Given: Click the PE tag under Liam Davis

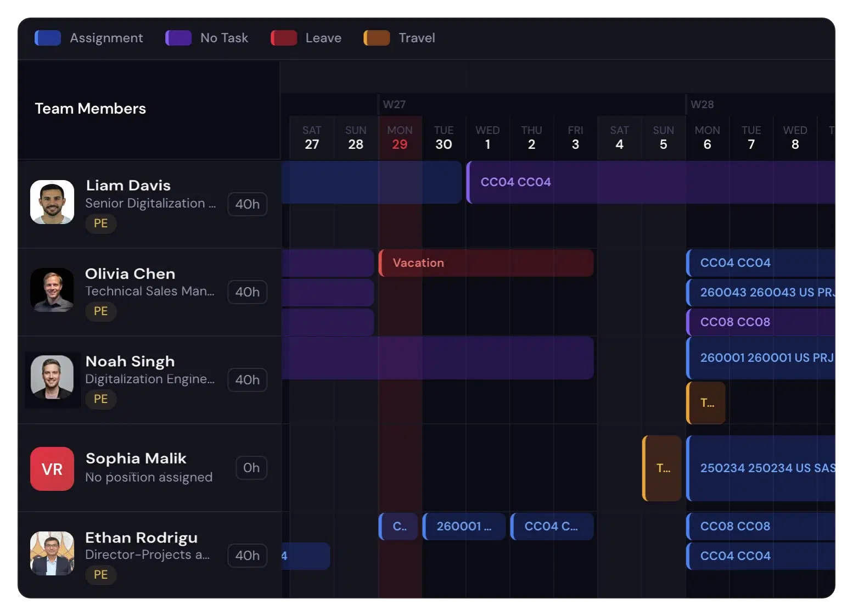Looking at the screenshot, I should pyautogui.click(x=101, y=223).
